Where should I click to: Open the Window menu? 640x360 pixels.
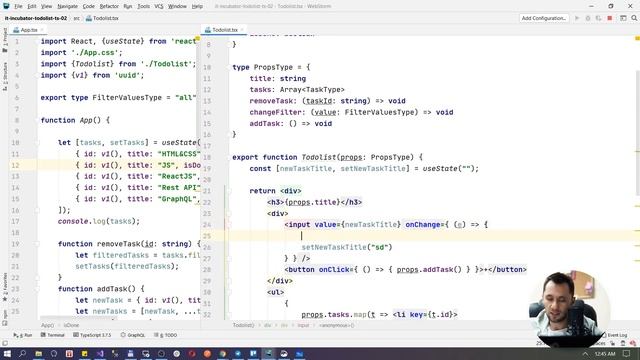click(177, 6)
